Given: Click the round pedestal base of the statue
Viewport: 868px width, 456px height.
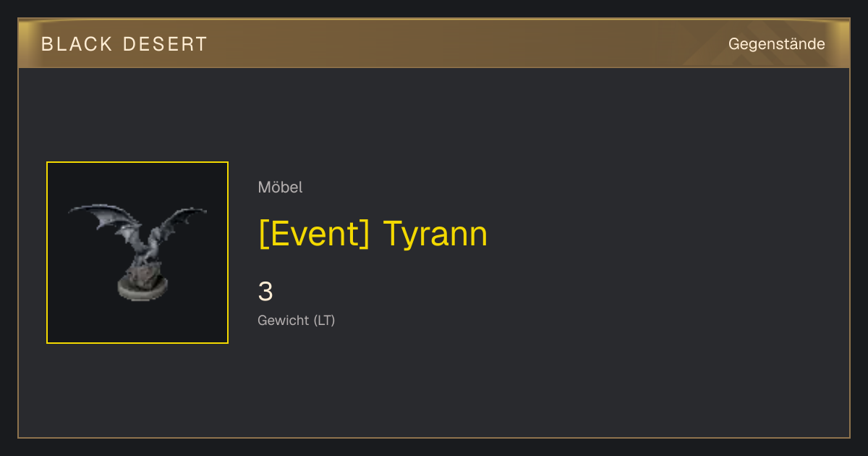Looking at the screenshot, I should (143, 287).
